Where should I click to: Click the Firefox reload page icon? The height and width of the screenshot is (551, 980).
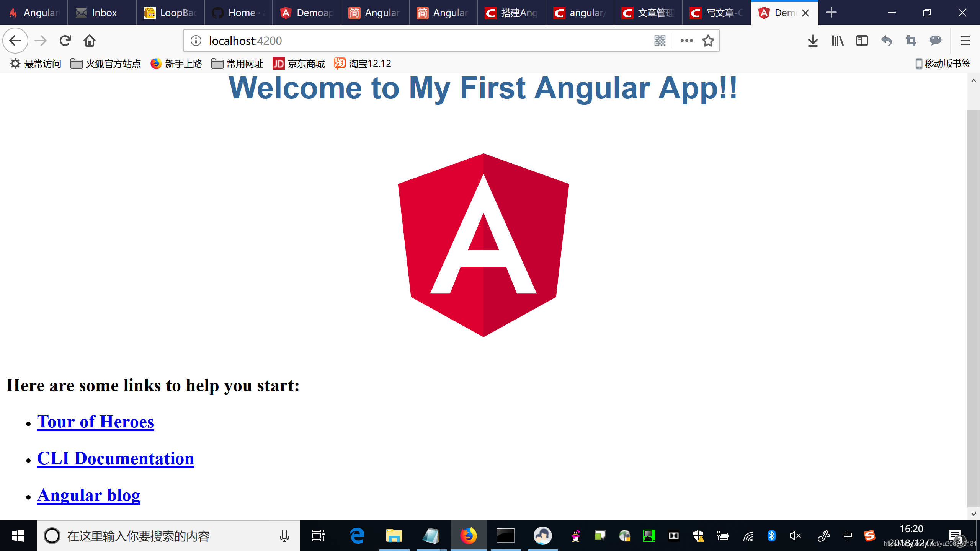[65, 41]
